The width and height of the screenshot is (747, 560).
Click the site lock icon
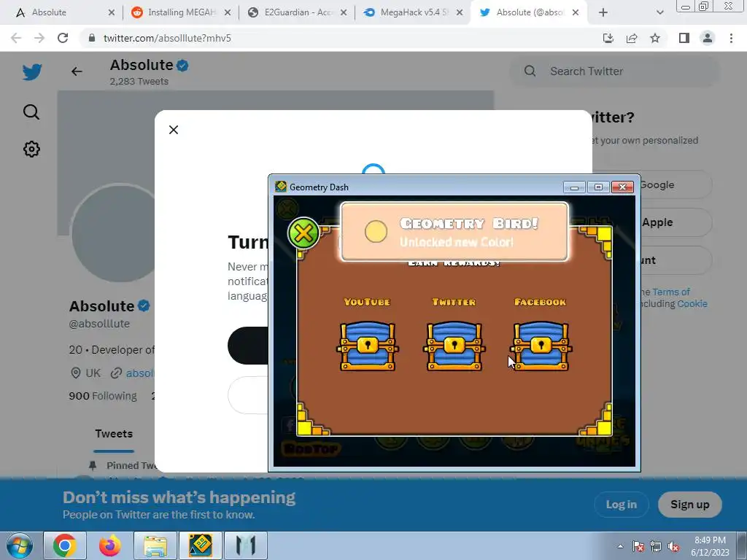coord(92,38)
